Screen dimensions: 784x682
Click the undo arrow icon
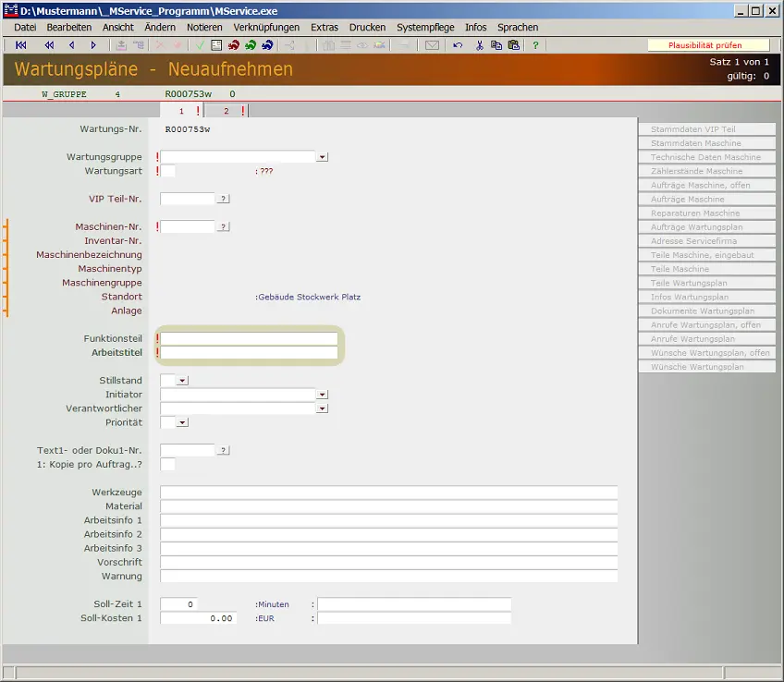click(458, 45)
